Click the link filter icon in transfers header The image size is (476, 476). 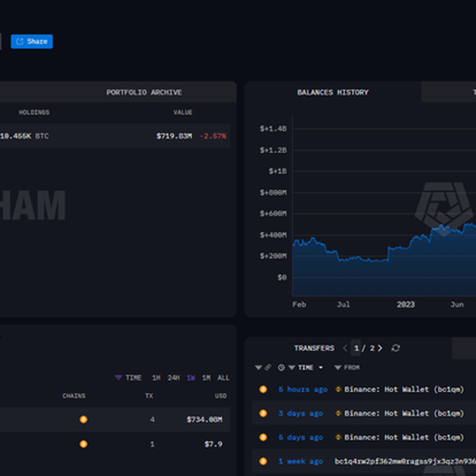coord(268,368)
